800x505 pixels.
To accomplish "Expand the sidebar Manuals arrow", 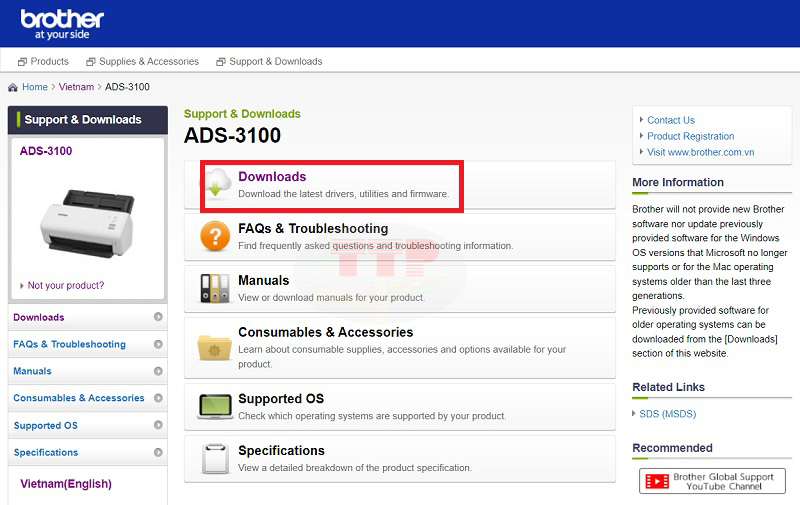I will (158, 371).
